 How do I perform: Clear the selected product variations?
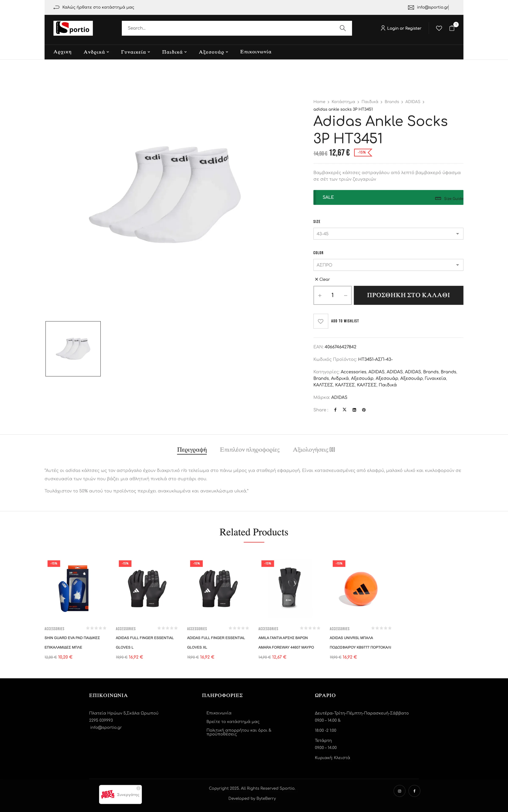(322, 279)
